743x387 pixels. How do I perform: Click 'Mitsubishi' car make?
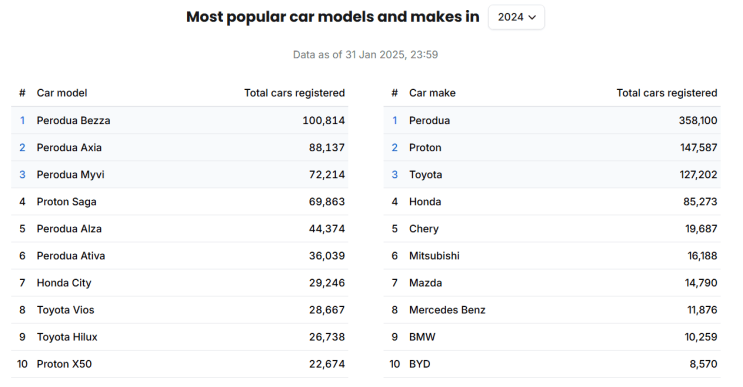[x=434, y=255]
